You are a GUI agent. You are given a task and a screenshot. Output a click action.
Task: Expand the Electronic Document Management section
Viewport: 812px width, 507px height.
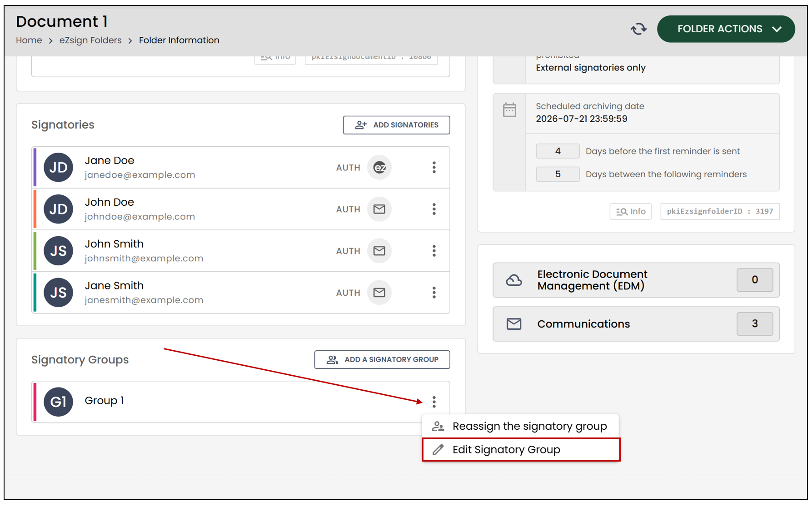point(636,280)
